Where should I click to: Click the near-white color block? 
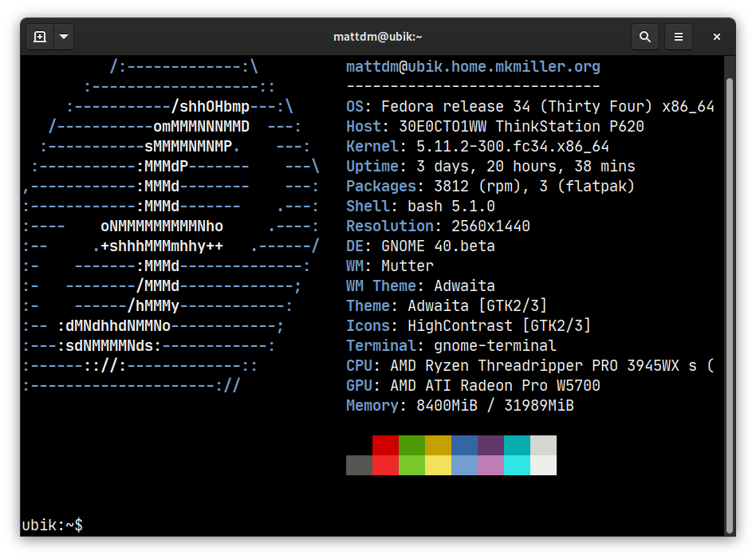[543, 466]
